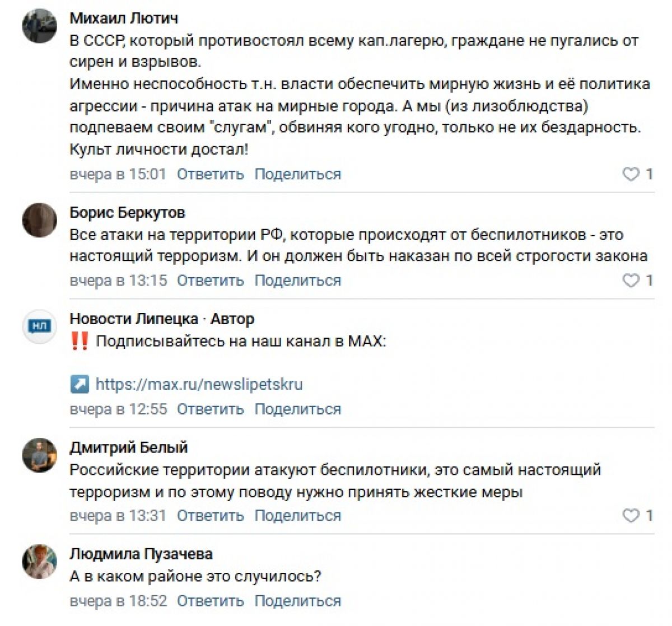Reply to Михаил Лютич's comment

pos(211,174)
